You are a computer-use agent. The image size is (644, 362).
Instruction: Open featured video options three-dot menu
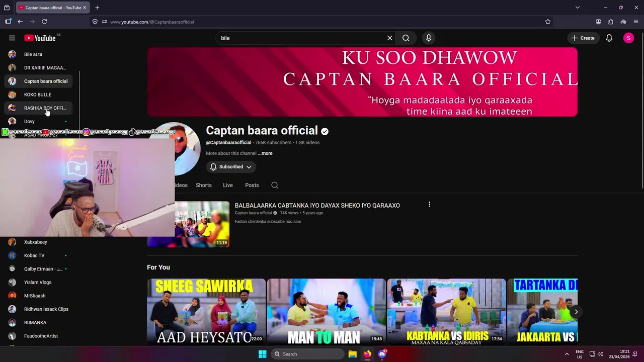(x=429, y=205)
